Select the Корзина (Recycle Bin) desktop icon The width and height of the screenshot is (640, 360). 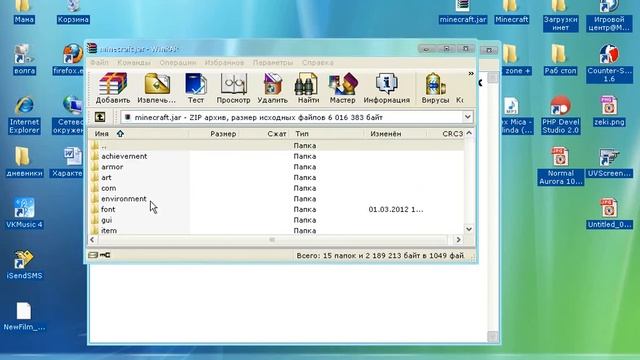click(73, 13)
